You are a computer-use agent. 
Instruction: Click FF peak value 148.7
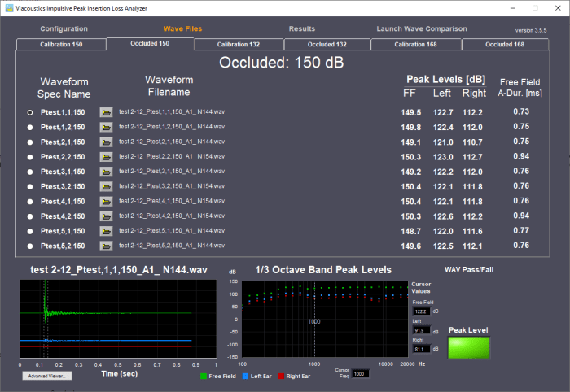(x=410, y=232)
